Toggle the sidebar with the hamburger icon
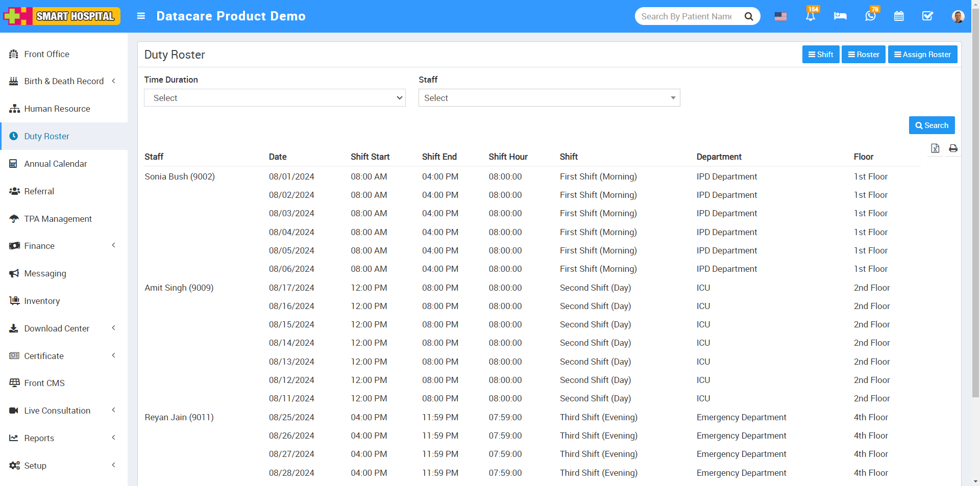Screen dimensions: 980x486 [141, 16]
